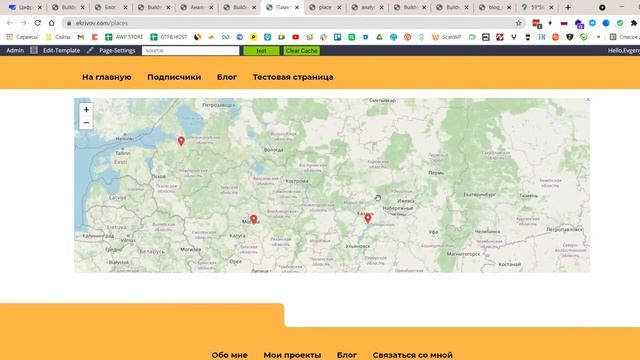Click the red map pin on Moscow
Viewport: 640px width, 360px height.
point(253,220)
